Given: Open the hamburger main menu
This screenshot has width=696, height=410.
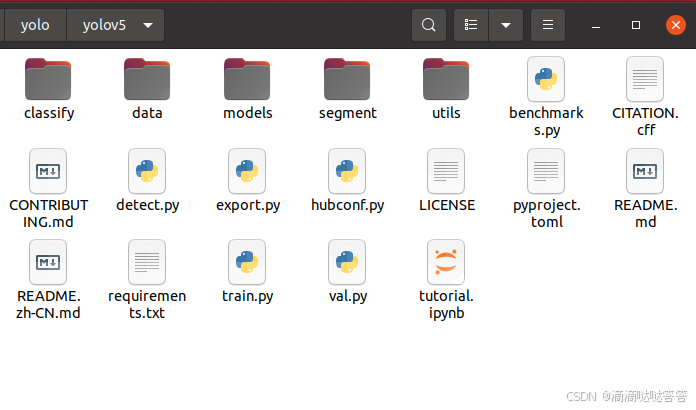Looking at the screenshot, I should pyautogui.click(x=548, y=25).
